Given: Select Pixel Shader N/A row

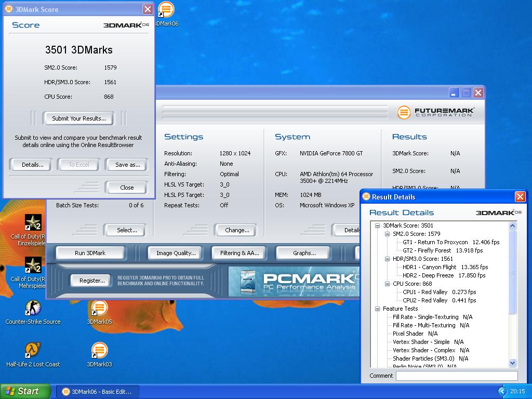Looking at the screenshot, I should 415,334.
